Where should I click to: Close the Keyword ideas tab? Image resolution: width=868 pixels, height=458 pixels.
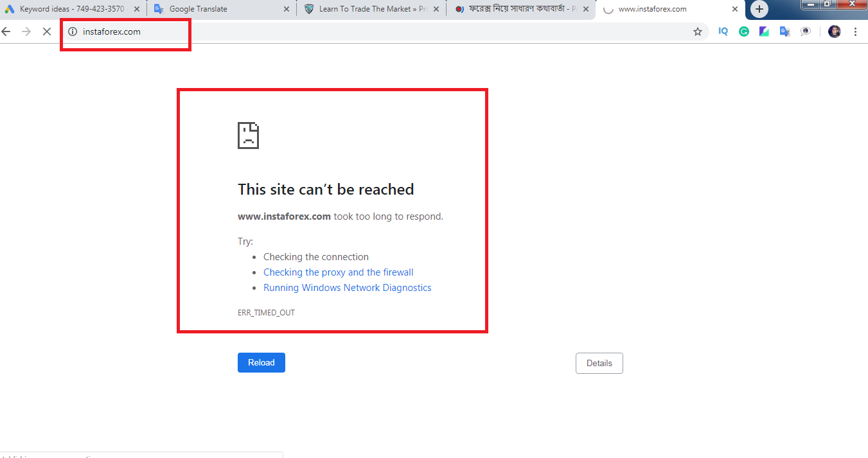137,9
